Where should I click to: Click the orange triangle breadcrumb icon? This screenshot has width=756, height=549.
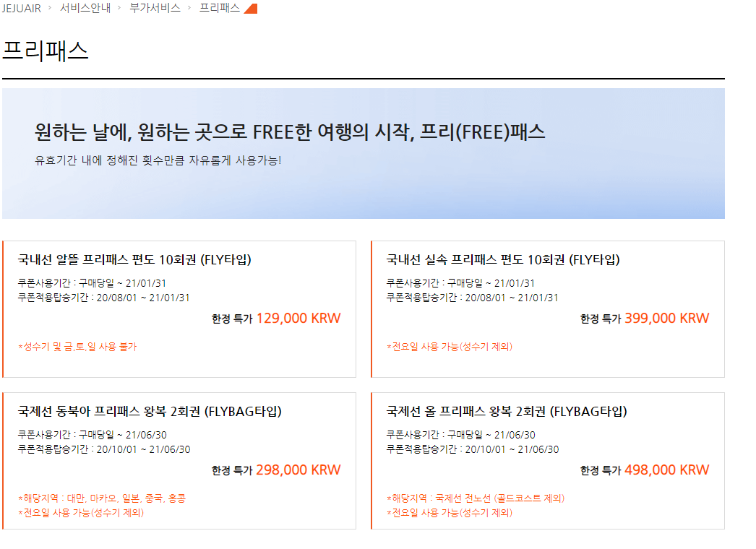[x=251, y=9]
